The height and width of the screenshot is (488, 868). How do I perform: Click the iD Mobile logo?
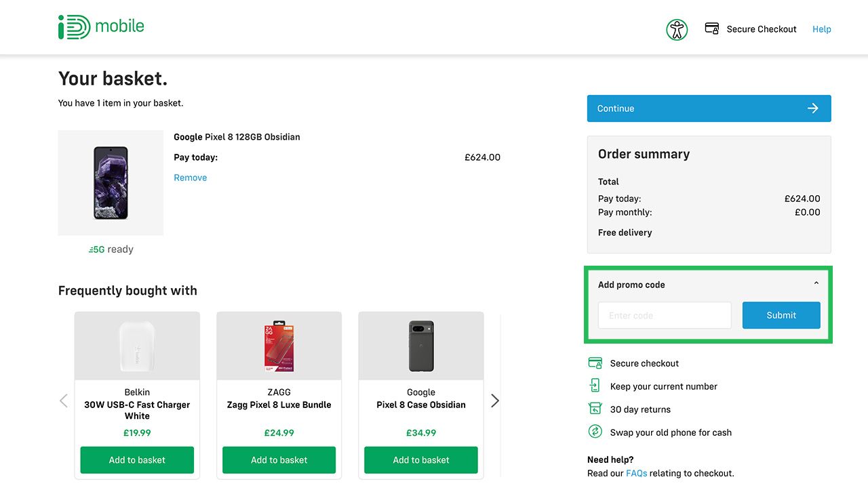[x=101, y=27]
